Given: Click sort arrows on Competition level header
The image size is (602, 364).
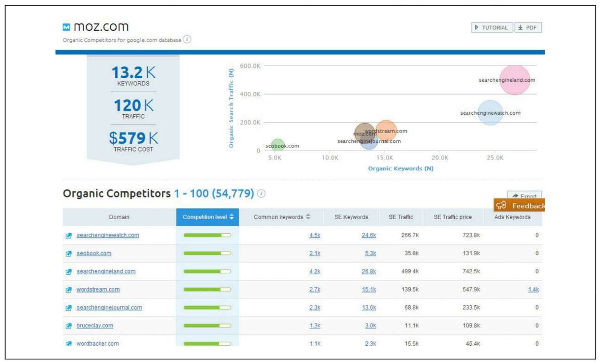Looking at the screenshot, I should coord(231,217).
